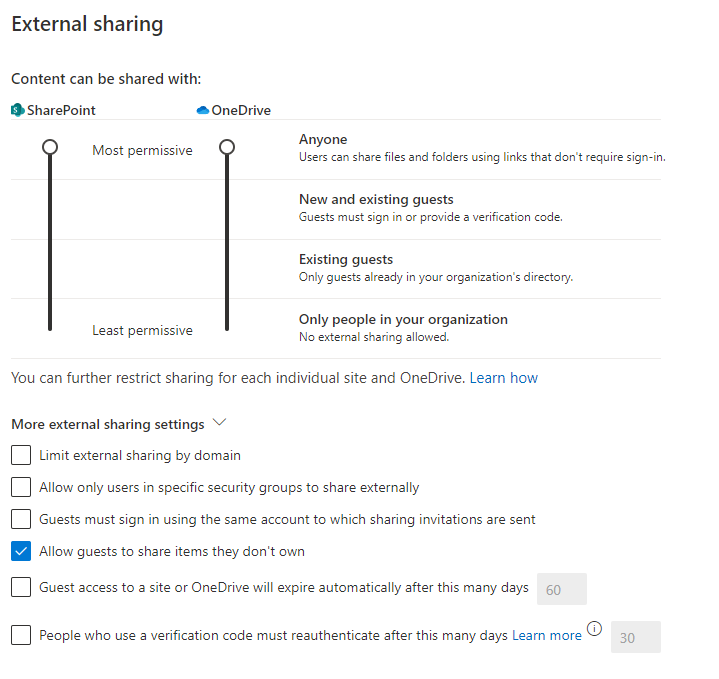Open the Learn more link
The image size is (719, 679).
547,635
